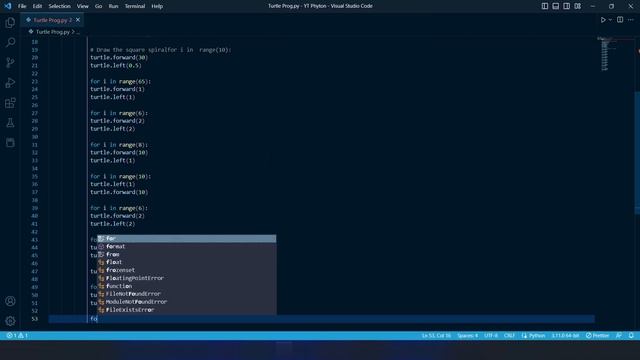The image size is (640, 360).
Task: Click line number 27 in gutter
Action: [x=35, y=113]
